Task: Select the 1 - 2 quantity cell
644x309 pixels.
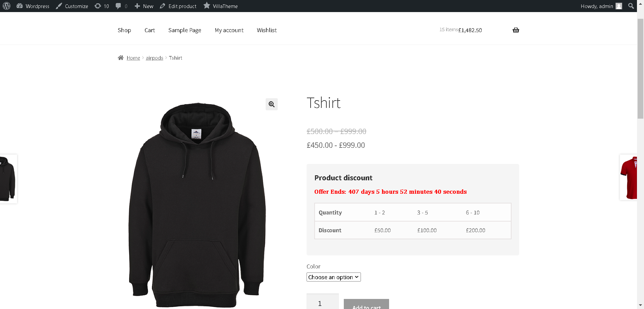Action: [x=380, y=212]
